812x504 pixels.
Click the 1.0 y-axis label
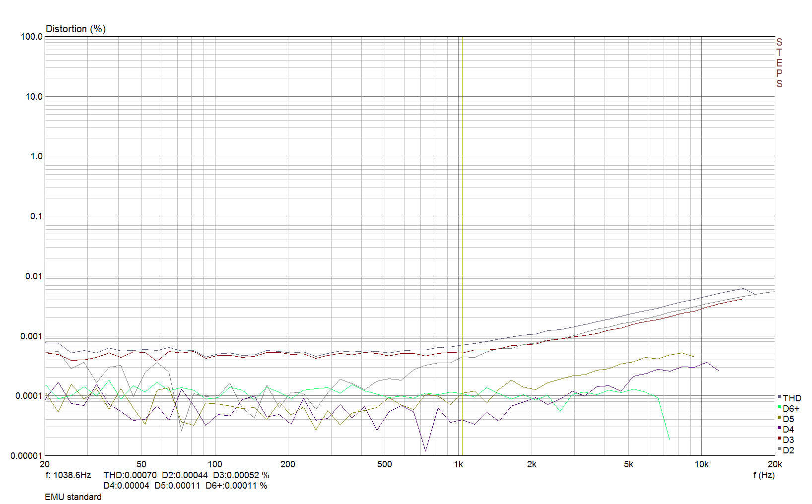point(36,156)
